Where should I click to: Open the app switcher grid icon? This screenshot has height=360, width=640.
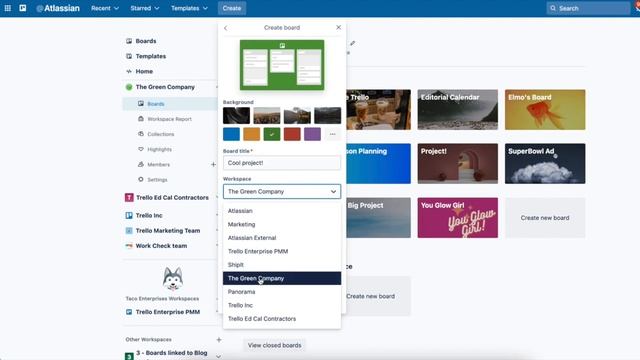click(x=7, y=8)
